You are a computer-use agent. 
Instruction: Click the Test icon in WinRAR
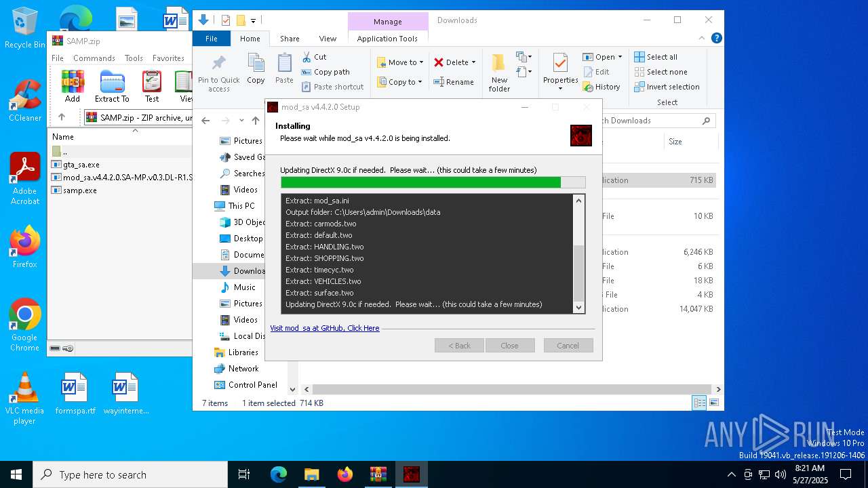pyautogui.click(x=152, y=86)
